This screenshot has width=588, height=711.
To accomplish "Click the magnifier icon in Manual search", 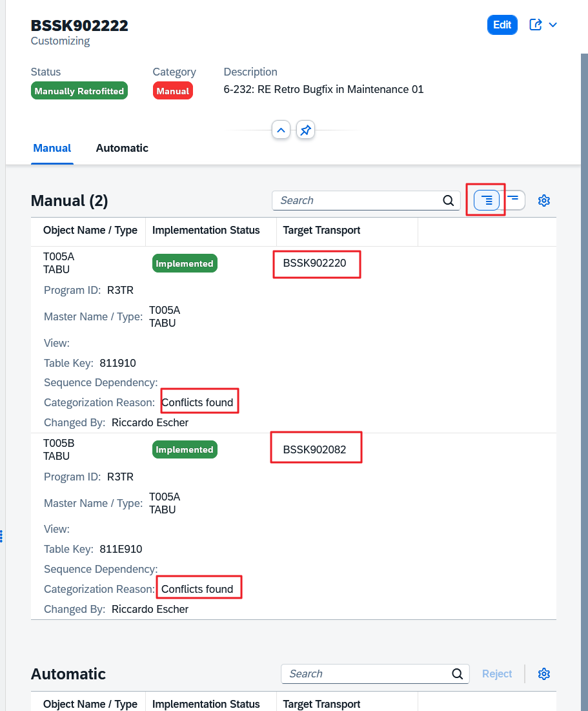I will click(449, 200).
